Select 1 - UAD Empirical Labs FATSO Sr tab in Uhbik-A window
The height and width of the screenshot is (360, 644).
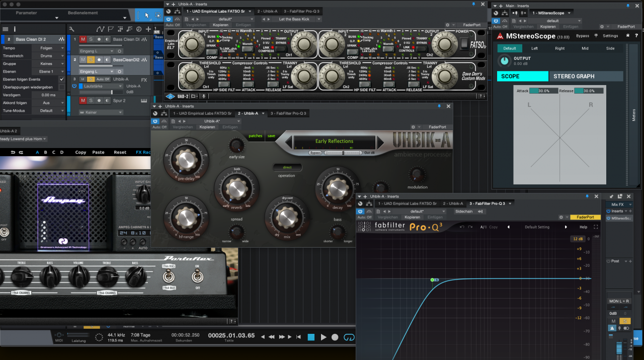201,113
